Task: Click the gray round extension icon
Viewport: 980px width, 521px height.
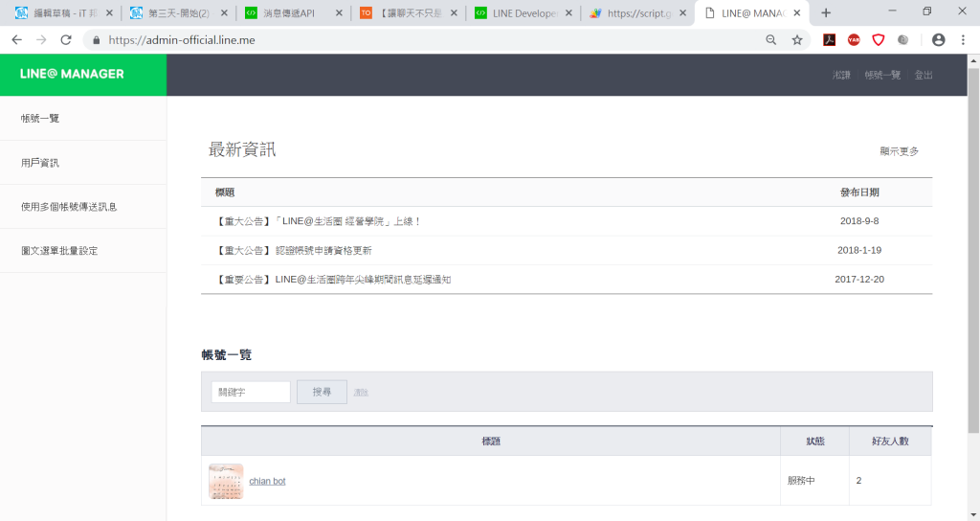Action: pos(903,40)
